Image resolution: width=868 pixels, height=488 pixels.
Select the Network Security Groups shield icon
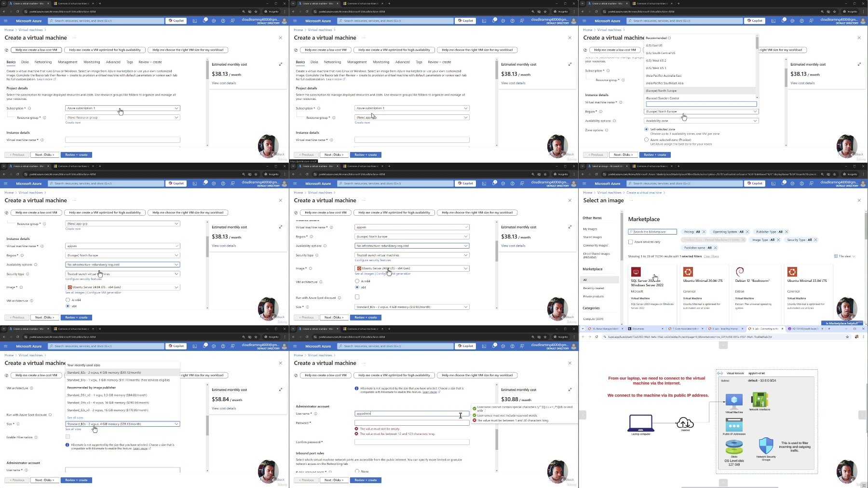766,446
